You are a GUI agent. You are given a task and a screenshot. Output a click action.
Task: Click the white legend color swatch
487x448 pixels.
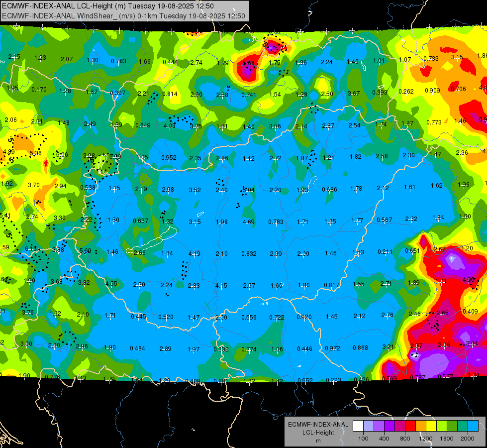tap(358, 426)
